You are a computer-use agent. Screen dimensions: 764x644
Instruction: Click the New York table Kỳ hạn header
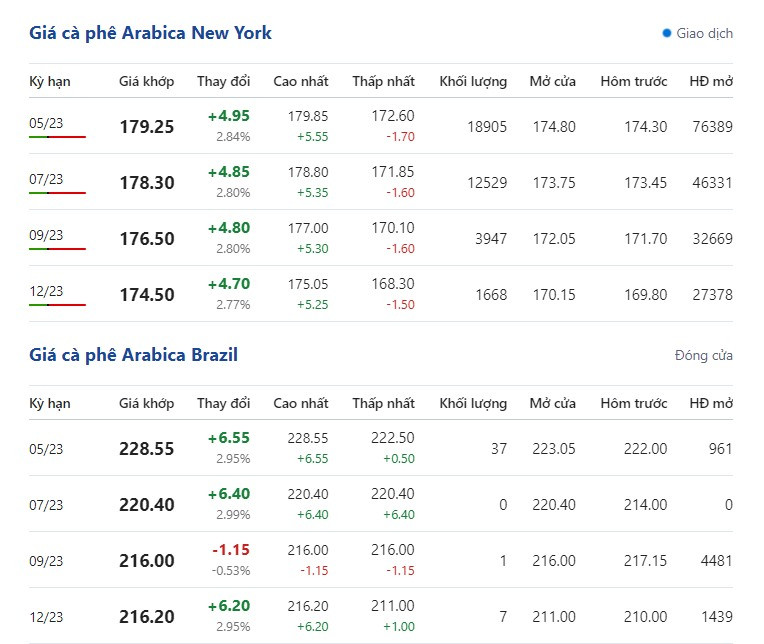tap(50, 81)
